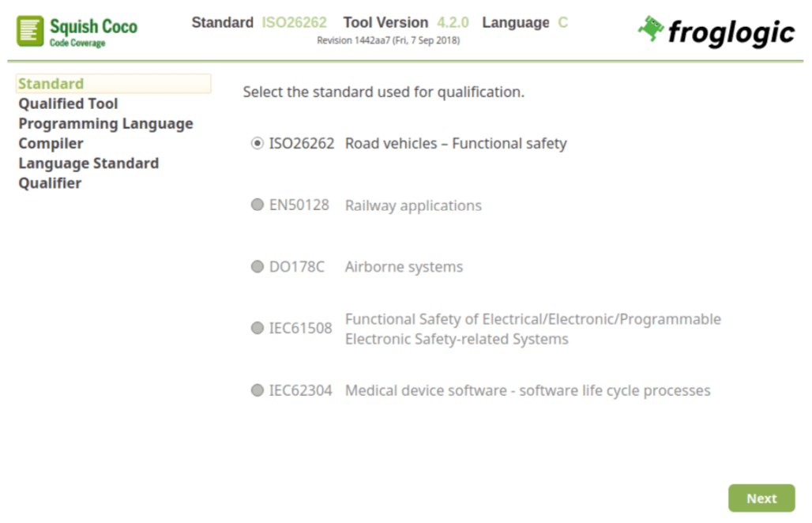Image resolution: width=812 pixels, height=523 pixels.
Task: Click the froglogic frog logo
Action: click(x=652, y=29)
